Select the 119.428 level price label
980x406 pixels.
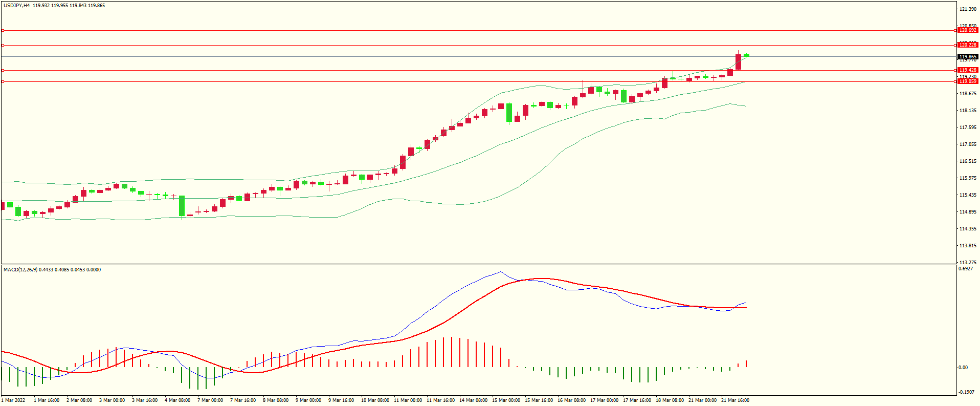click(968, 70)
